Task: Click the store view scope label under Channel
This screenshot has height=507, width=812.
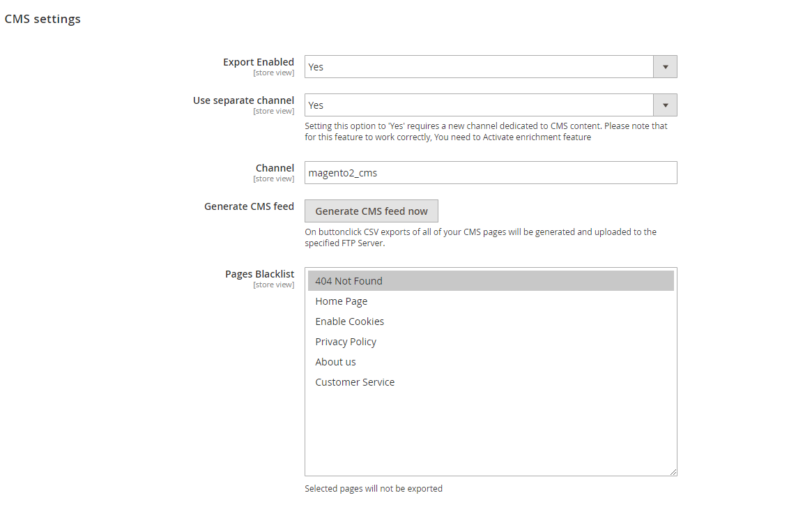Action: click(x=273, y=179)
